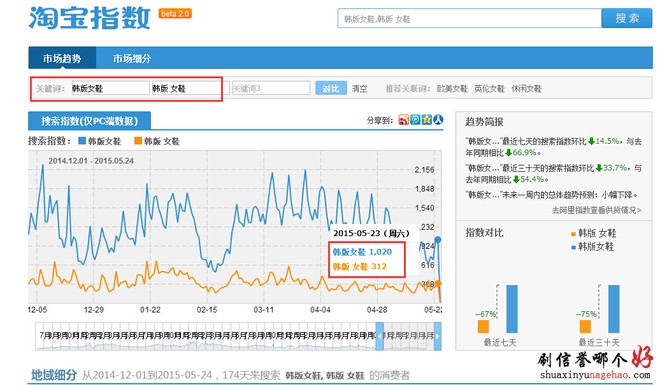Click left handle of timeline range selector
This screenshot has width=660, height=385.
tap(380, 336)
